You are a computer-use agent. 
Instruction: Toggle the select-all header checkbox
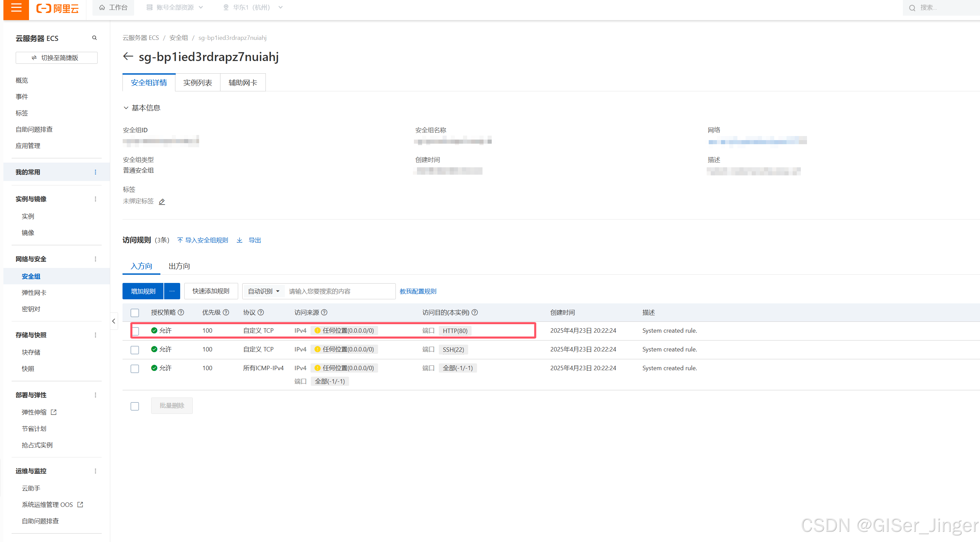(x=135, y=313)
